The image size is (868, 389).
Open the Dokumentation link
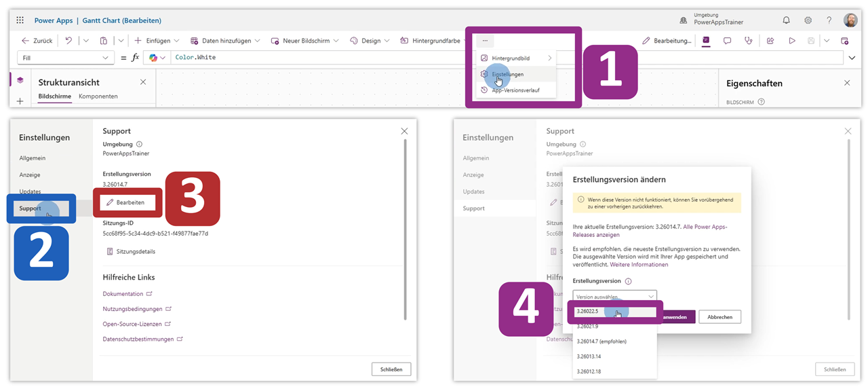(x=127, y=294)
